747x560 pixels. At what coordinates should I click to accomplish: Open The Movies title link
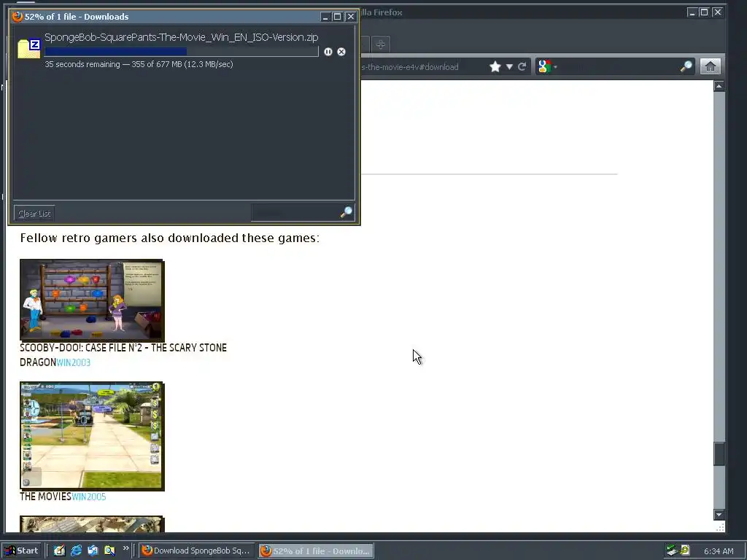(x=45, y=497)
